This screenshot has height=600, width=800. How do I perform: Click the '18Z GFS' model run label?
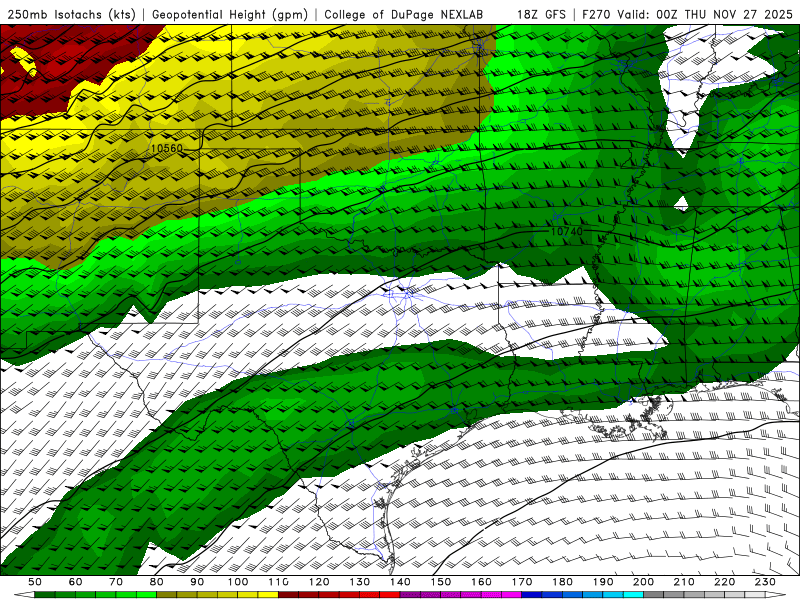[x=541, y=15]
